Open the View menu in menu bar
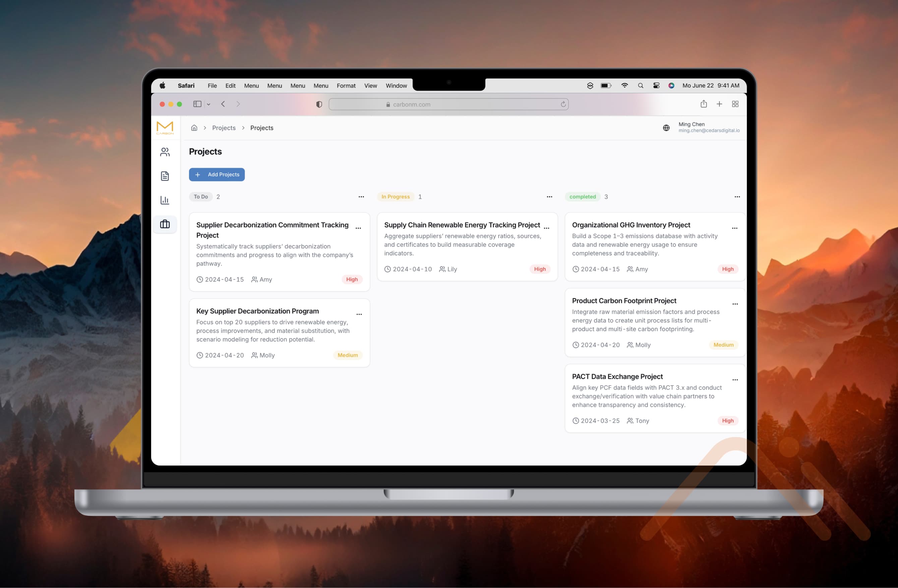898x588 pixels. coord(370,86)
